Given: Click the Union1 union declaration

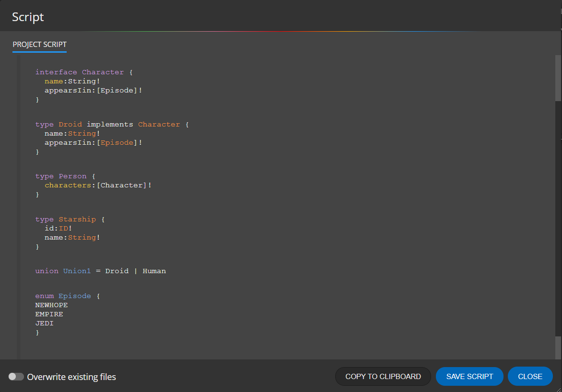Looking at the screenshot, I should 77,271.
